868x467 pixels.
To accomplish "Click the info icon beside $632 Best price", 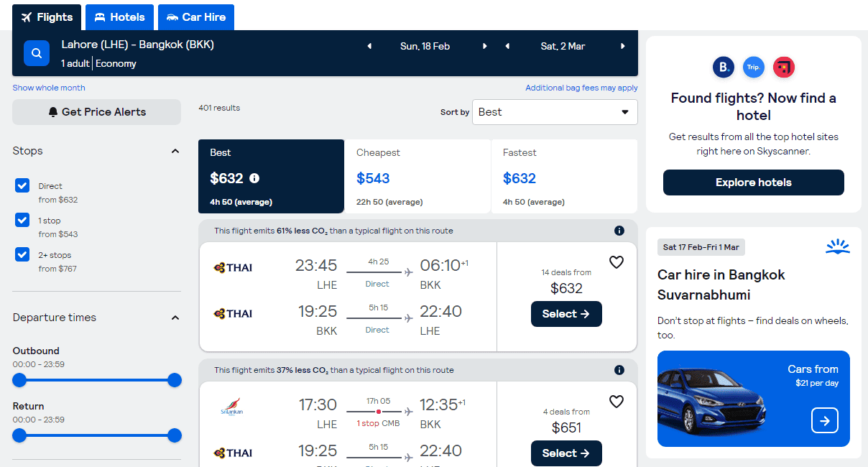I will [254, 178].
